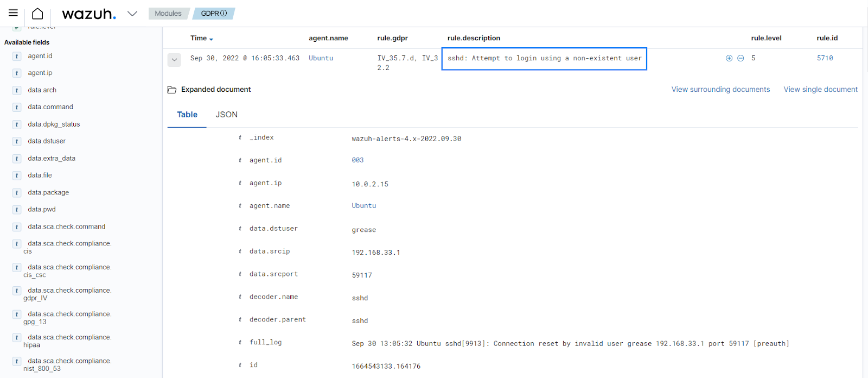868x378 pixels.
Task: Click the filter-for-value plus icon
Action: click(x=729, y=58)
